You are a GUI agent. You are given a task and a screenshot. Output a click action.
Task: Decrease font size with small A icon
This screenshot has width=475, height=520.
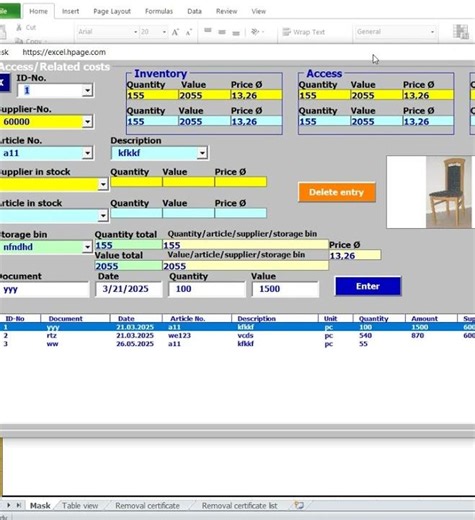click(x=189, y=32)
